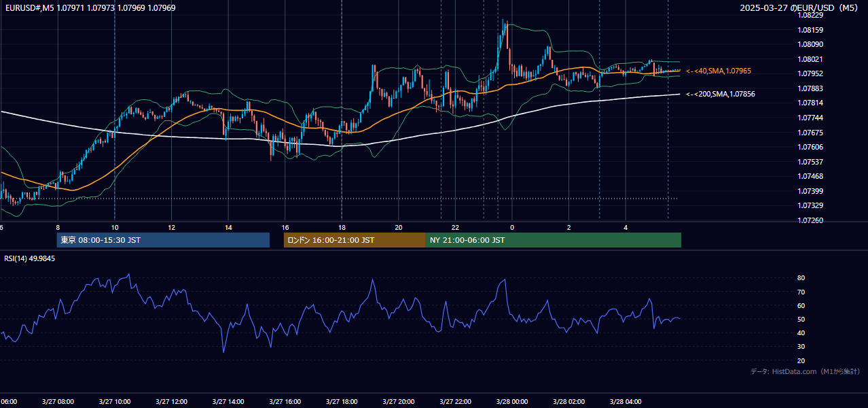Click the 3/28 02:00 time label
Image resolution: width=868 pixels, height=408 pixels.
click(x=569, y=402)
